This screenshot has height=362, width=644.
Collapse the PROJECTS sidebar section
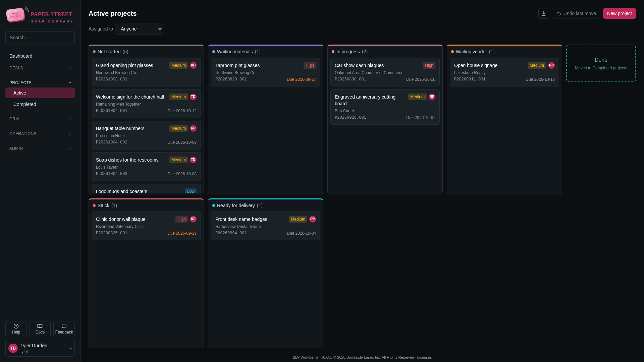pos(40,83)
